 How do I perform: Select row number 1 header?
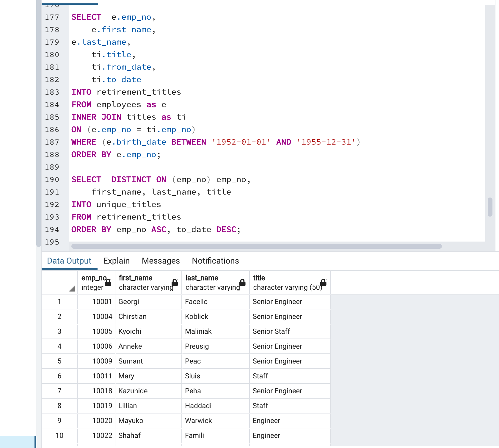click(59, 302)
